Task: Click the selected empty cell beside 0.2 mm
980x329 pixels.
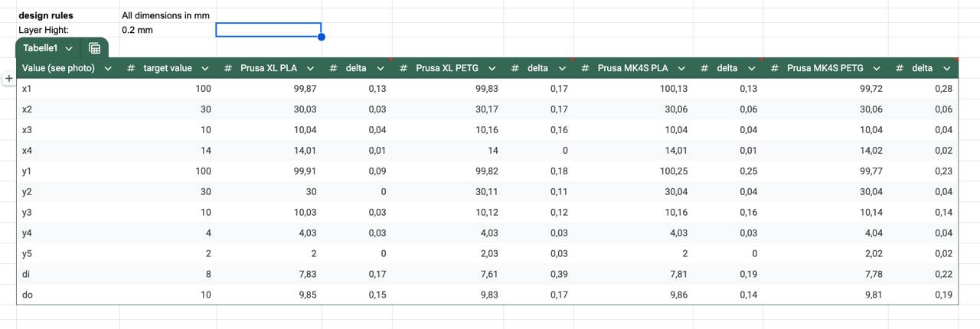Action: tap(269, 30)
